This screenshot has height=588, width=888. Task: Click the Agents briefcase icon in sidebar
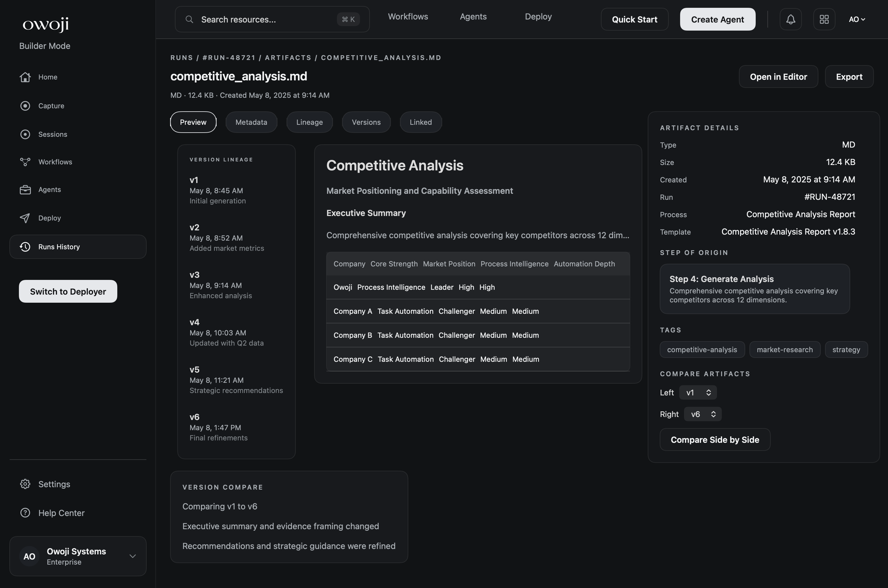[25, 189]
